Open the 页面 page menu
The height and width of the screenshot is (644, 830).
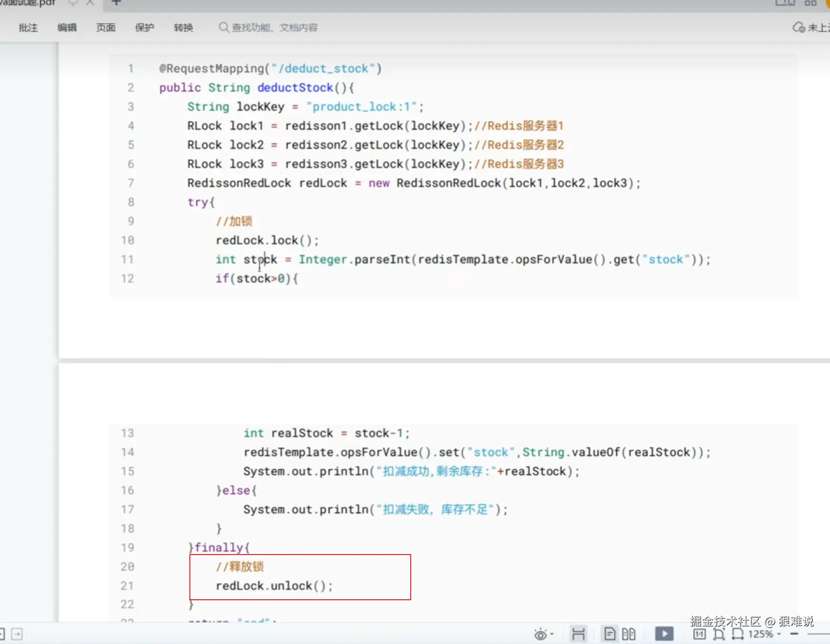coord(106,28)
